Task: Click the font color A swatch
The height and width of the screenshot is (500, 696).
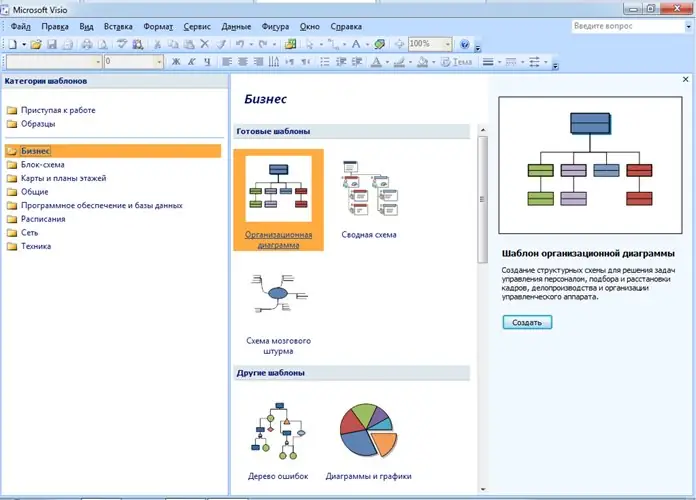Action: [x=376, y=62]
